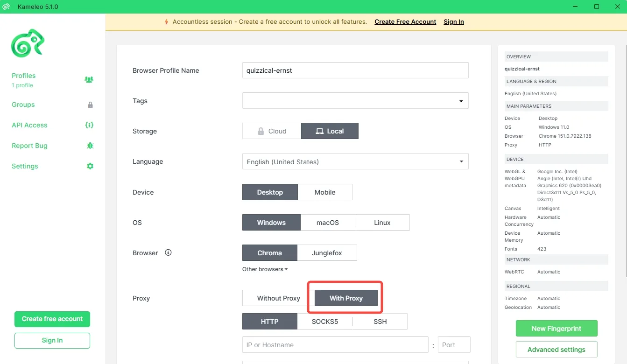The width and height of the screenshot is (627, 364).
Task: Click the IP or Hostname field
Action: (x=335, y=345)
